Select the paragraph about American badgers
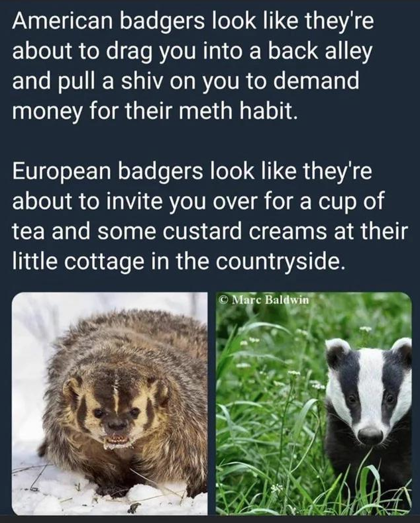This screenshot has height=523, width=420. (x=193, y=65)
